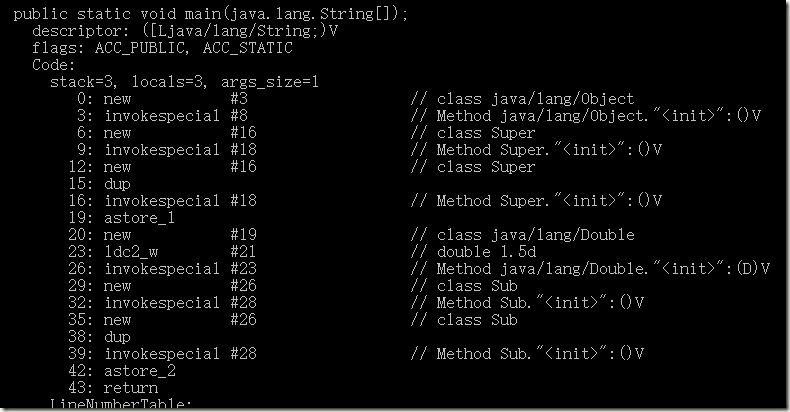Click the astore_2 instruction

pos(122,371)
